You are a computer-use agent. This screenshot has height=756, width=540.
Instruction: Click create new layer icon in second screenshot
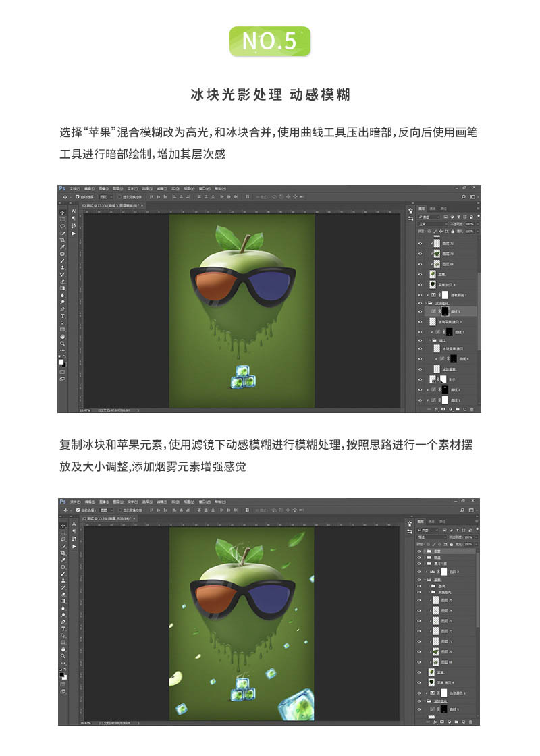pos(463,722)
